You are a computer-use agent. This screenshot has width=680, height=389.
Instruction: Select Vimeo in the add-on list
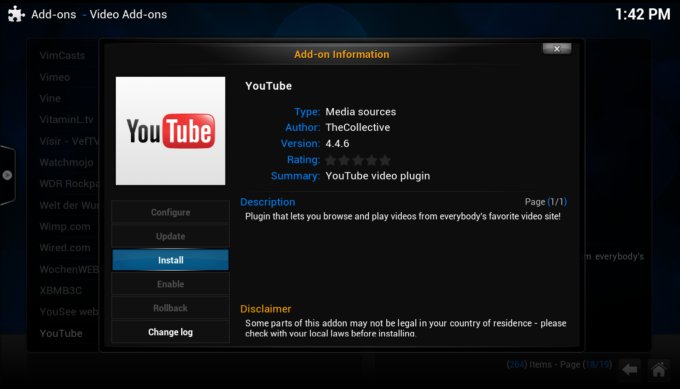55,77
